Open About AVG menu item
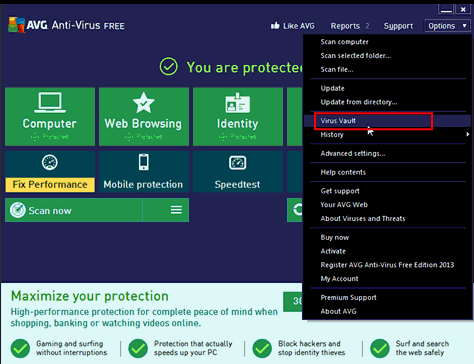The width and height of the screenshot is (474, 364). pyautogui.click(x=338, y=311)
